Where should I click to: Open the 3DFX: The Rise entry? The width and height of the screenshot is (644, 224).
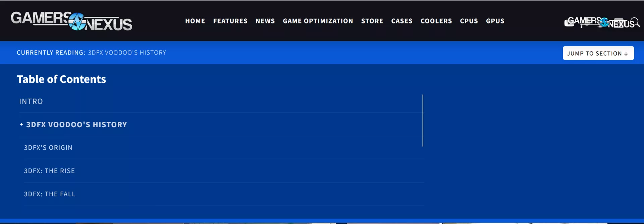49,171
